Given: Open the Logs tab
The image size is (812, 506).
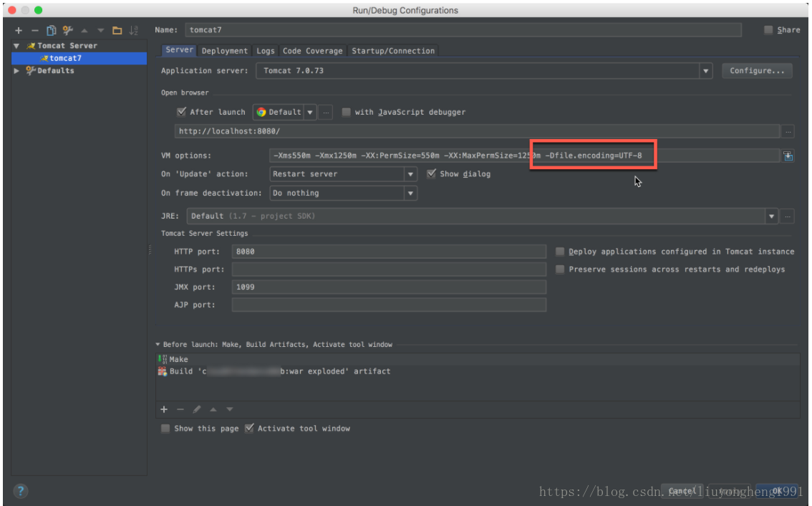Looking at the screenshot, I should (265, 51).
